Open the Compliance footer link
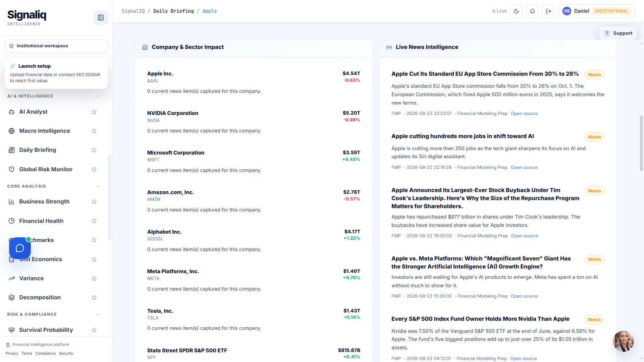 click(46, 354)
